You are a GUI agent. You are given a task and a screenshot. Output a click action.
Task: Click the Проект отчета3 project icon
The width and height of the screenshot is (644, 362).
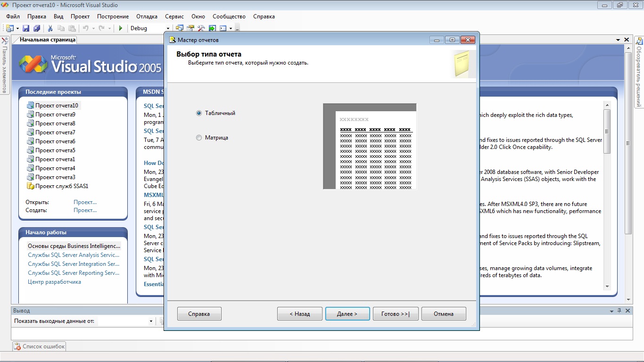(x=31, y=177)
